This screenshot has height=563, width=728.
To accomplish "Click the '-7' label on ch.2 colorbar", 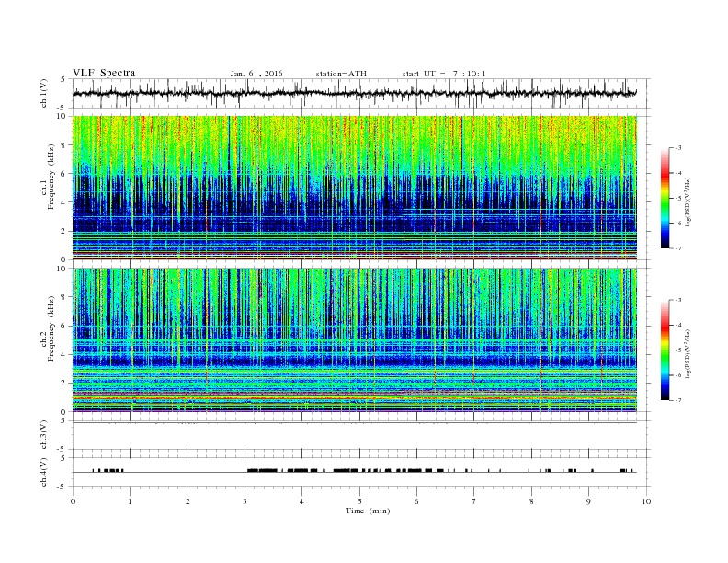I will (678, 400).
